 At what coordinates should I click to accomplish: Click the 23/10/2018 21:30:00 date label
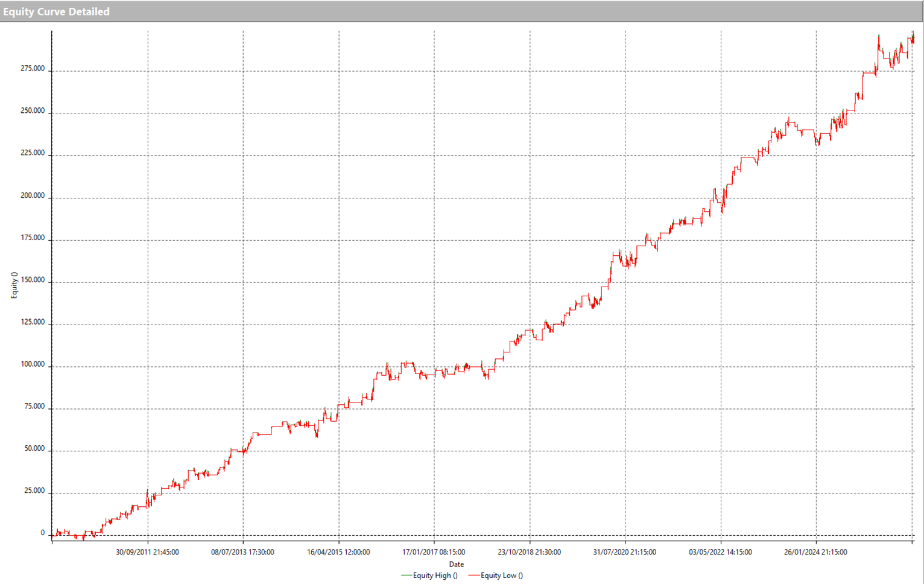[529, 552]
